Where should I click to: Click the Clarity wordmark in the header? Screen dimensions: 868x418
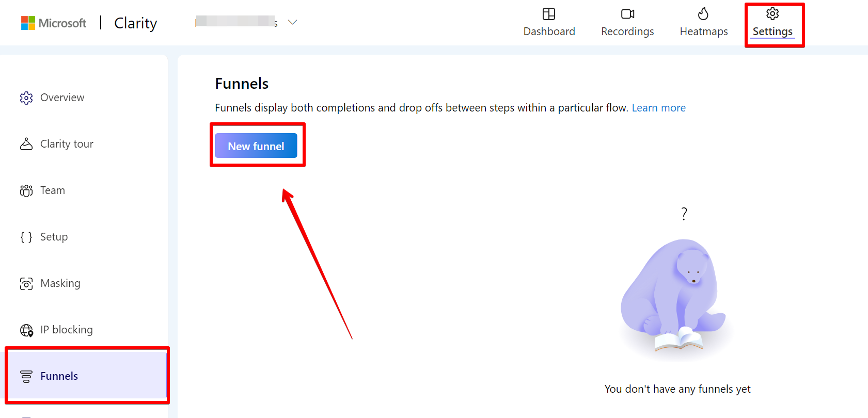[x=135, y=23]
